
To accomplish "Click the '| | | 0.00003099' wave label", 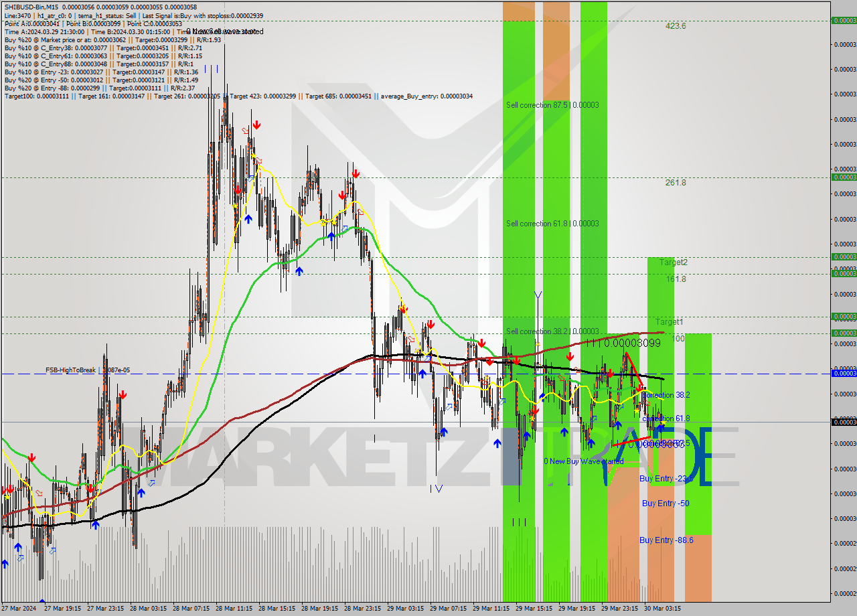I will (623, 343).
